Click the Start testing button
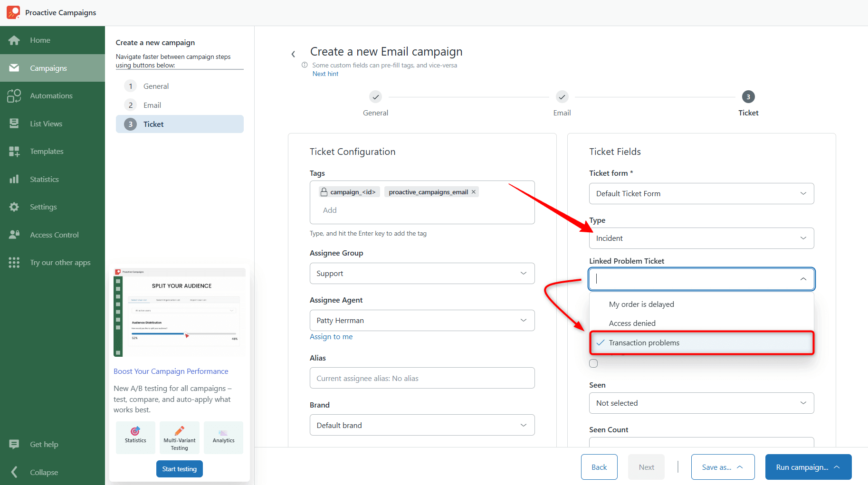 point(179,469)
